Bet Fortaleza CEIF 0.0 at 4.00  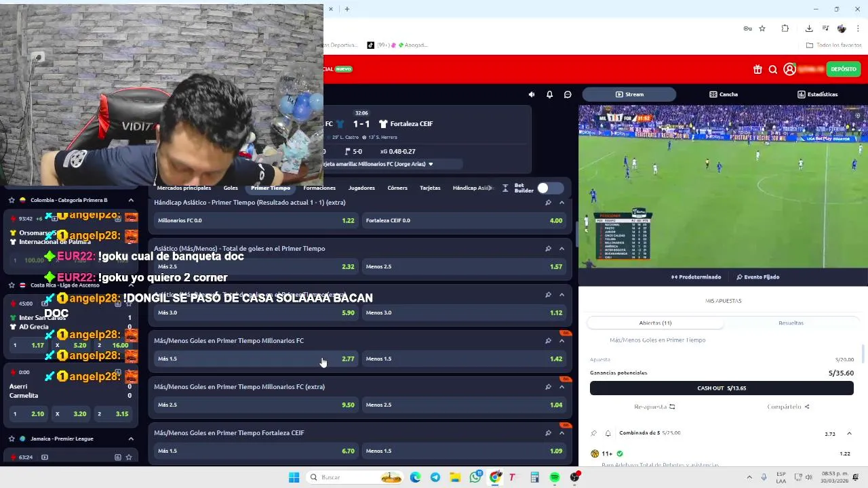[464, 220]
